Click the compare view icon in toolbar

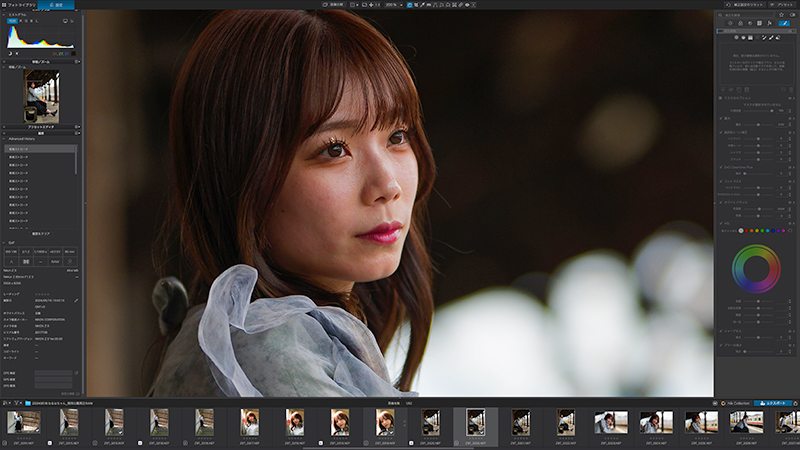pyautogui.click(x=334, y=5)
